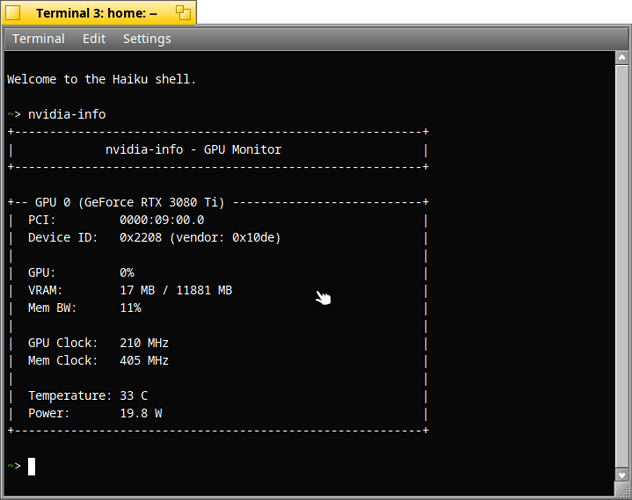632x500 pixels.
Task: Click the block cursor at the bottom prompt
Action: (31, 467)
